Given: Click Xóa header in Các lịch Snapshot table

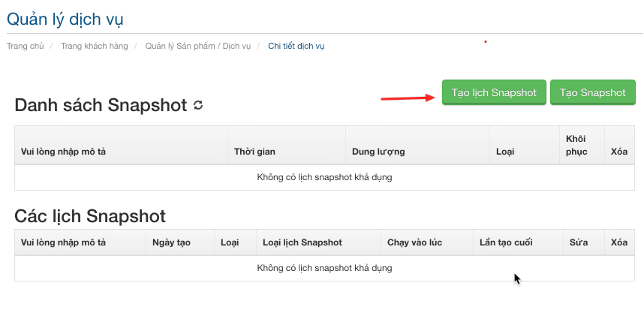Looking at the screenshot, I should click(x=619, y=242).
